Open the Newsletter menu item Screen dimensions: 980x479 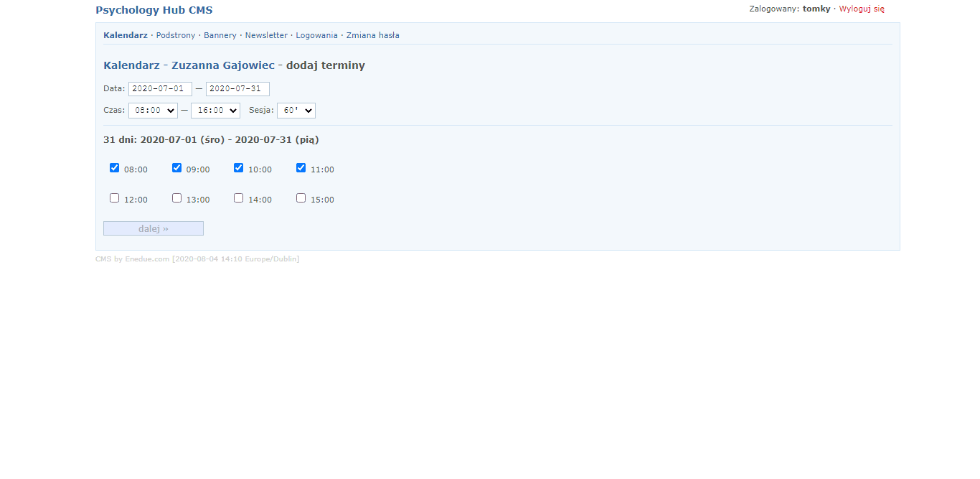[266, 35]
